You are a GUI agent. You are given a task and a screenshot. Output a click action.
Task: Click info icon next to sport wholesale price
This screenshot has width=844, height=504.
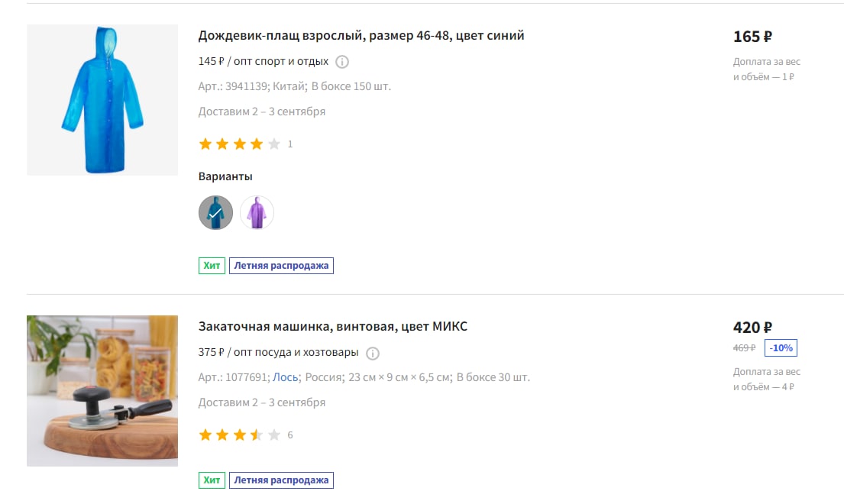click(342, 62)
